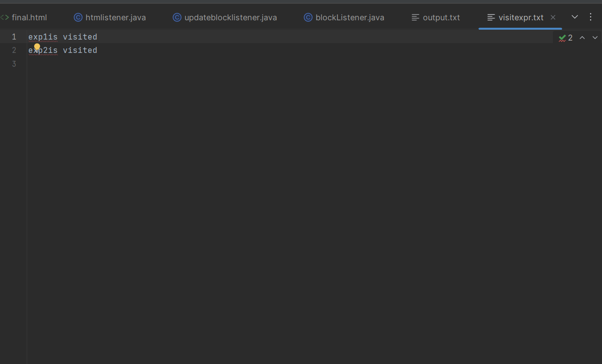Click the updateblocklistener.java class icon
This screenshot has height=364, width=602.
[x=177, y=17]
